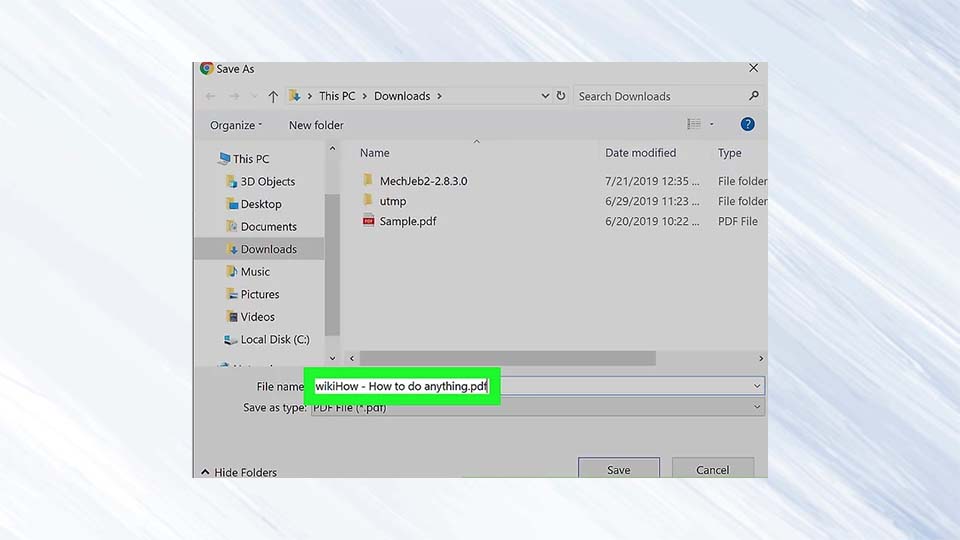This screenshot has height=540, width=960.
Task: Click the Sample.pdf PDF icon
Action: point(368,221)
